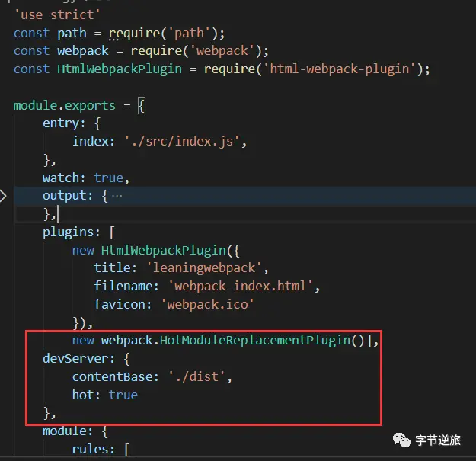
Task: Click the 'webpack' require string
Action: point(222,51)
